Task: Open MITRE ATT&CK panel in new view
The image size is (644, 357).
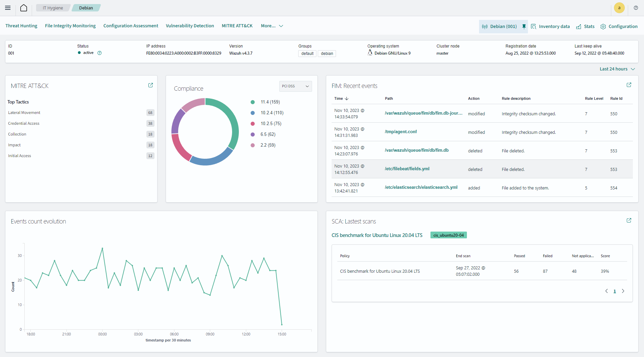Action: [150, 85]
